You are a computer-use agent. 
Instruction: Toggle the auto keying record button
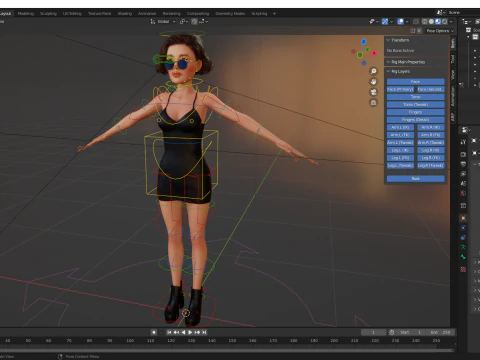click(x=154, y=332)
